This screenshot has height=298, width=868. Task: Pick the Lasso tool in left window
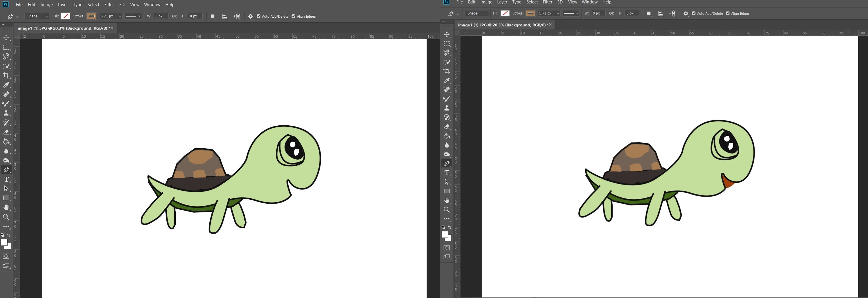[x=6, y=57]
